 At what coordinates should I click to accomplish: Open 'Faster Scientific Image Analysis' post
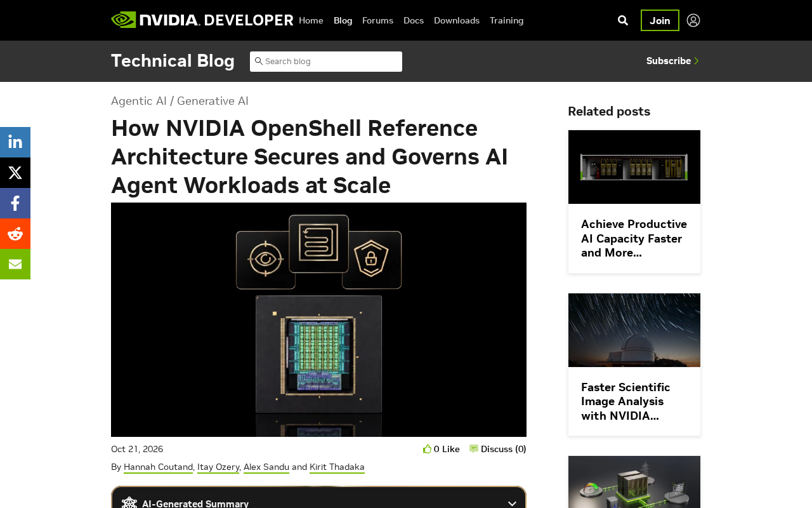coord(625,401)
